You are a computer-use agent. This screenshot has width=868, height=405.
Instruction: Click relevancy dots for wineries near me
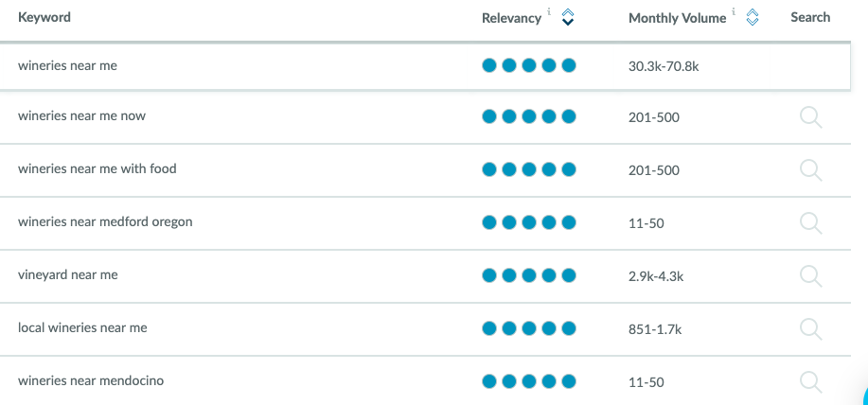click(529, 66)
